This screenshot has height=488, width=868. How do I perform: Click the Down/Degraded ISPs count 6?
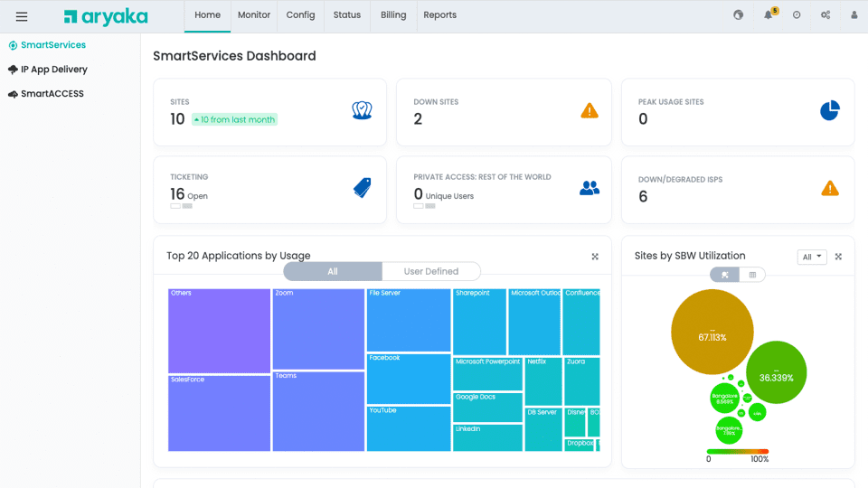point(643,196)
